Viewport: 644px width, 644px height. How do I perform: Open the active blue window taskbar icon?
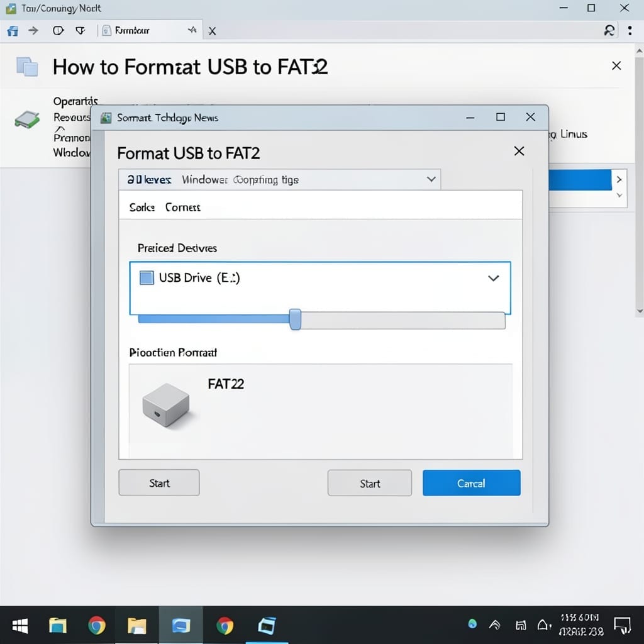pos(180,626)
